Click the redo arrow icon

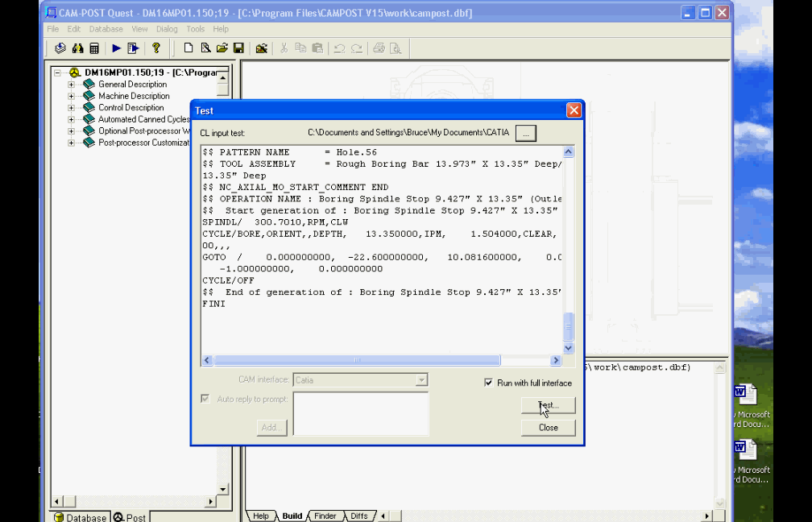click(356, 48)
